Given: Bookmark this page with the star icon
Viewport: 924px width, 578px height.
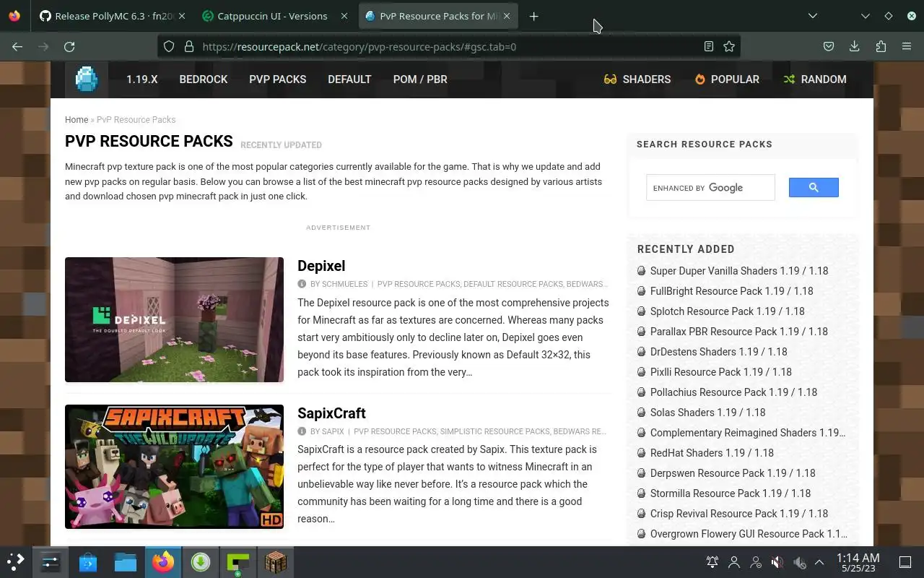Looking at the screenshot, I should click(x=729, y=46).
